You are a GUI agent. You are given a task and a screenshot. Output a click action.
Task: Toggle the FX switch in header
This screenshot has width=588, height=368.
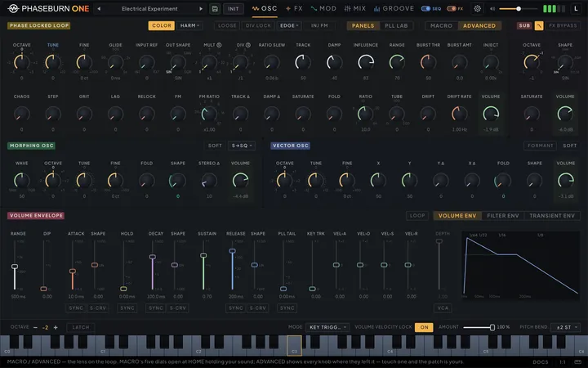[452, 9]
